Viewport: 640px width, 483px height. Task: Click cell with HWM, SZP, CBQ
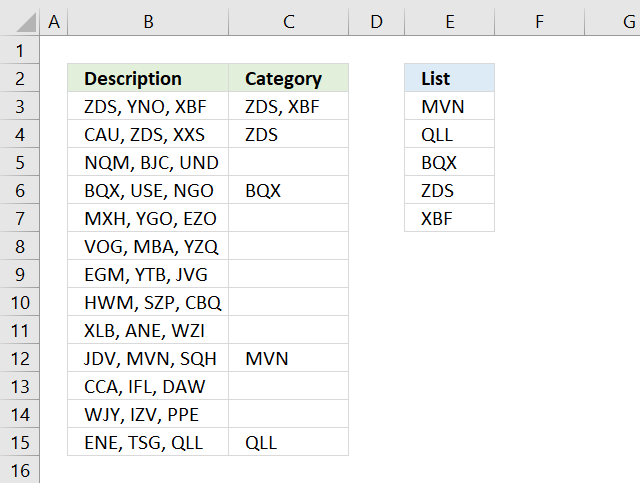(x=148, y=302)
